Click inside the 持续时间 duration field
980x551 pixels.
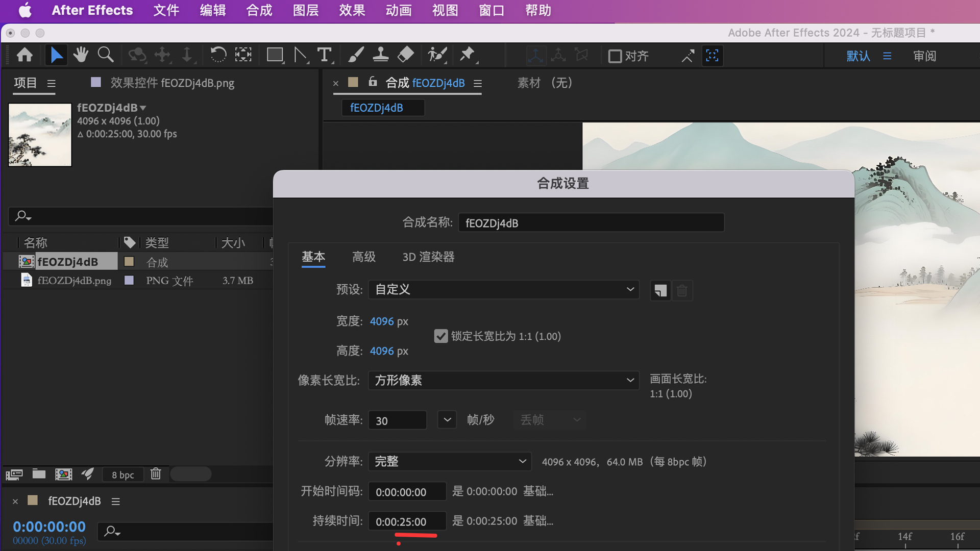coord(407,521)
